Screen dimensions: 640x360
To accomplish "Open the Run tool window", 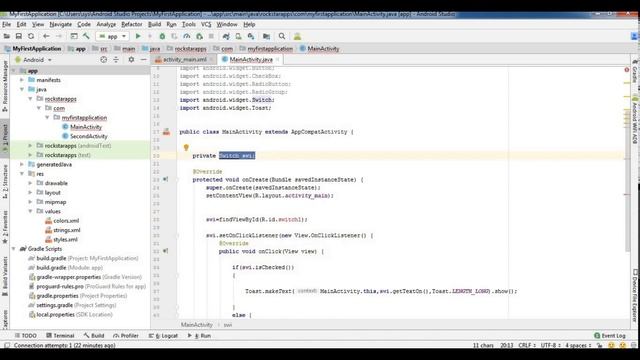I will coord(199,336).
